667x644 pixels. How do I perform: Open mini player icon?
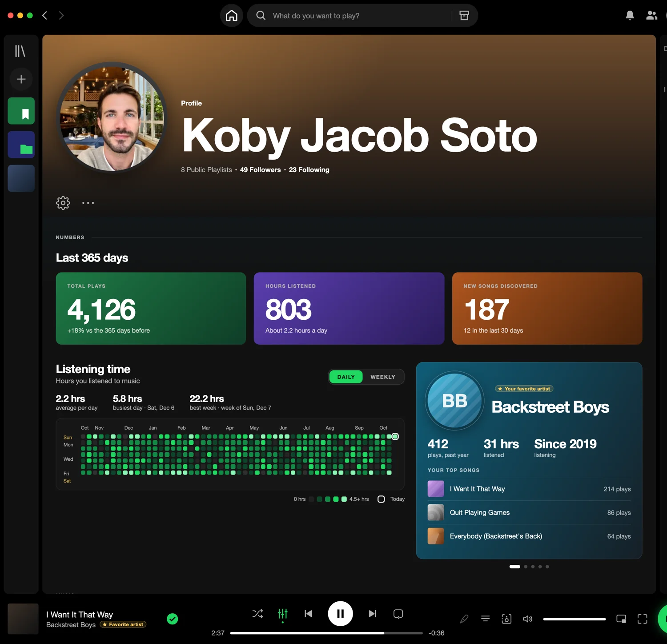click(621, 619)
